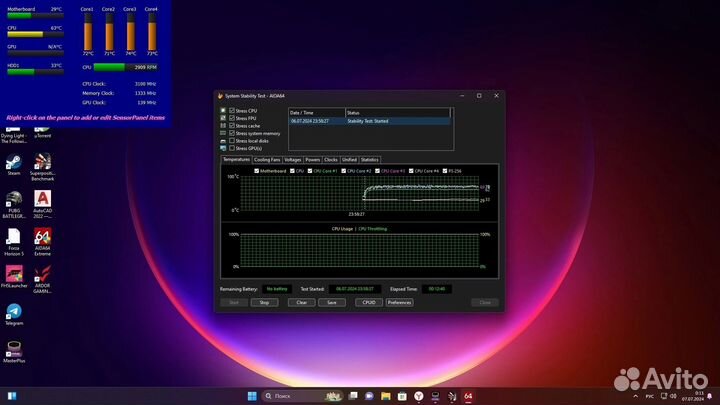Hide Motherboard temperature graph line
This screenshot has height=405, width=720.
coord(257,171)
